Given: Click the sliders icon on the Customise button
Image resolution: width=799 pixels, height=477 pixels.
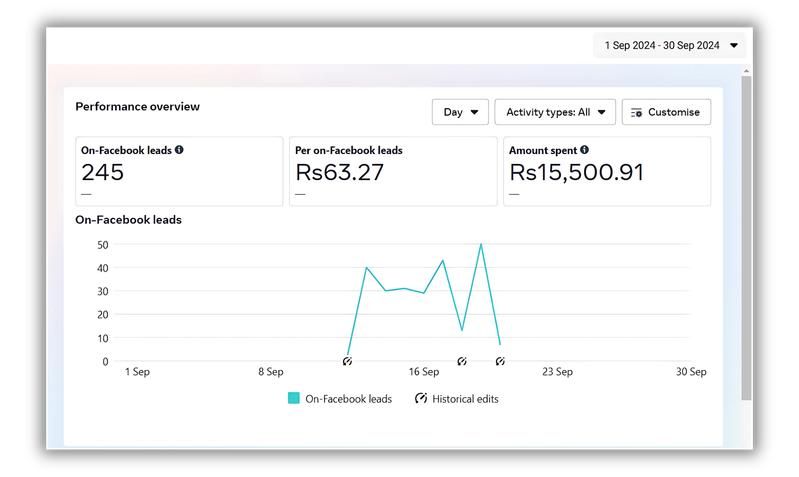Looking at the screenshot, I should point(636,113).
